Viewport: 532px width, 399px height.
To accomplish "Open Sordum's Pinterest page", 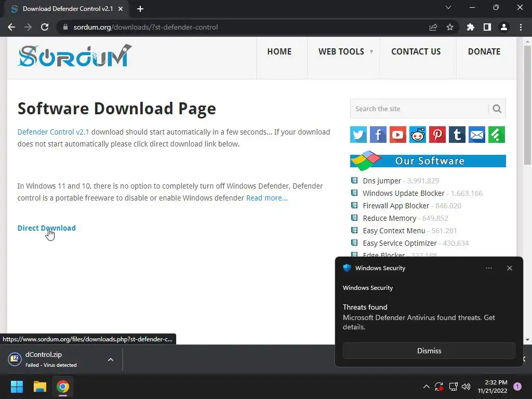I will (x=437, y=135).
